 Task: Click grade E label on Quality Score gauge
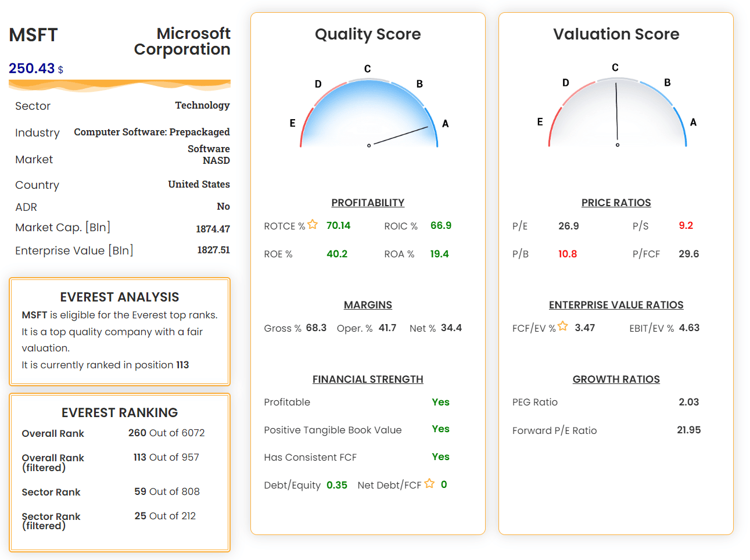(292, 123)
